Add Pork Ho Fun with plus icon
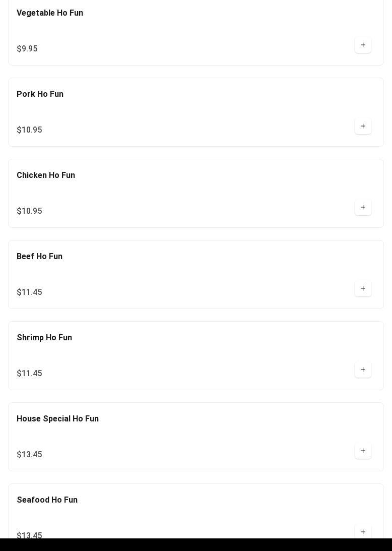 (x=363, y=126)
